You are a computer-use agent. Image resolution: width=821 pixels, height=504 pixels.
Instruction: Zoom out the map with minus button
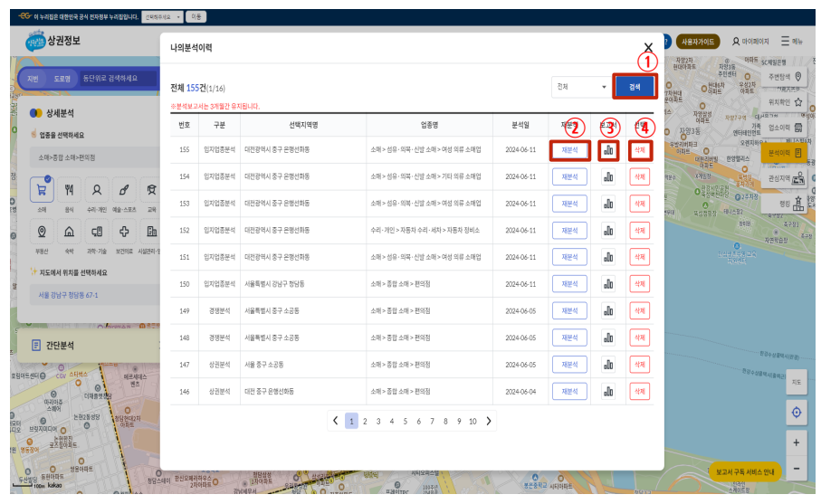[x=797, y=469]
